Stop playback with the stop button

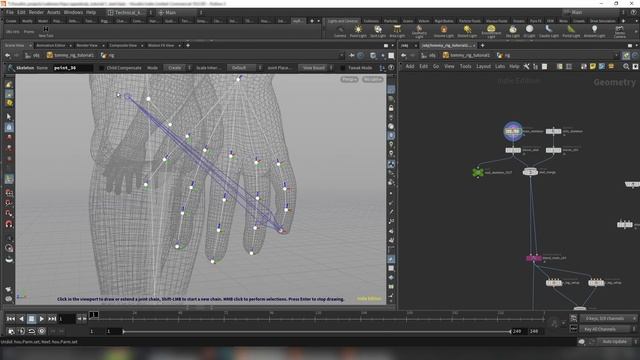click(31, 319)
